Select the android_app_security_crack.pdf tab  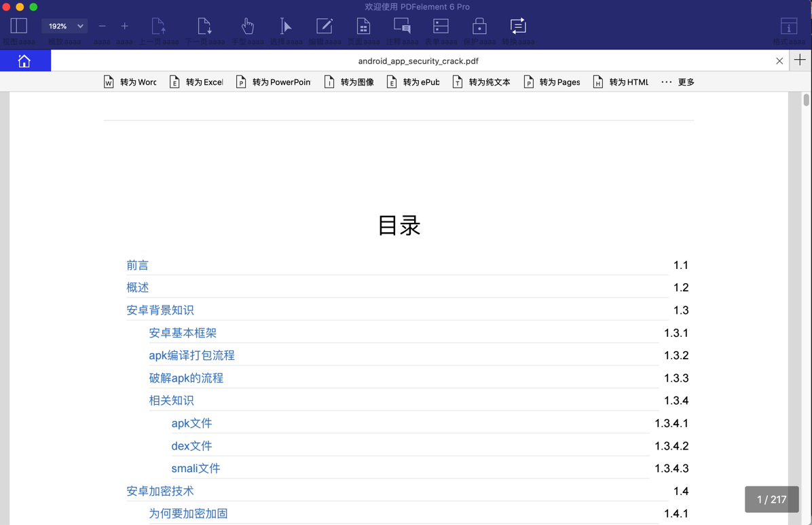point(418,61)
